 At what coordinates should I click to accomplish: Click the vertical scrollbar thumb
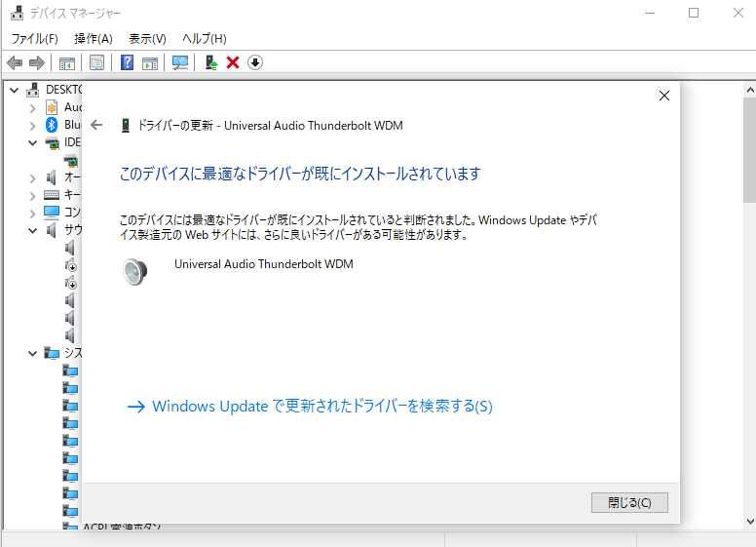coord(750,150)
